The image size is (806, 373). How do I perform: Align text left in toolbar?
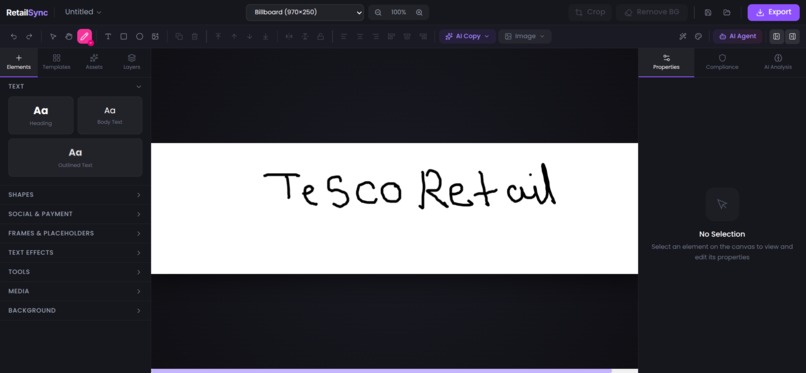click(x=344, y=36)
